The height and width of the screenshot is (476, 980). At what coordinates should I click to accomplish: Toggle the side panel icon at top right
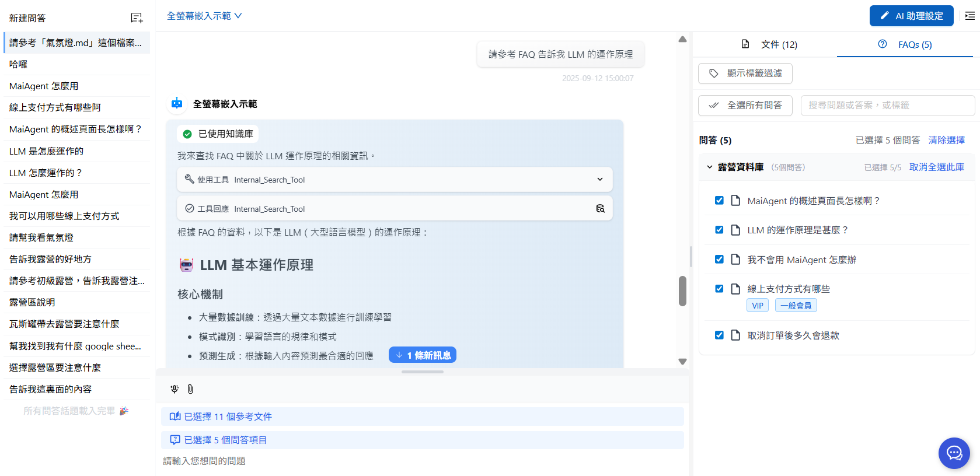click(x=969, y=16)
